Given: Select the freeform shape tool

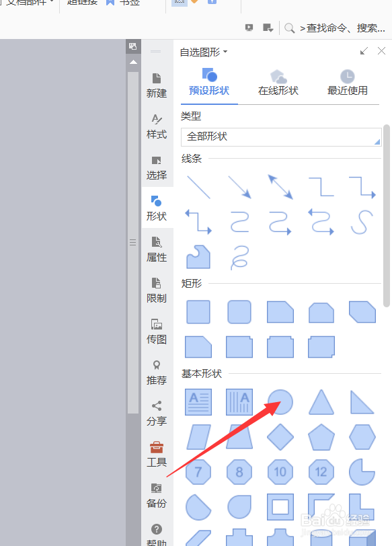Looking at the screenshot, I should pos(198,257).
